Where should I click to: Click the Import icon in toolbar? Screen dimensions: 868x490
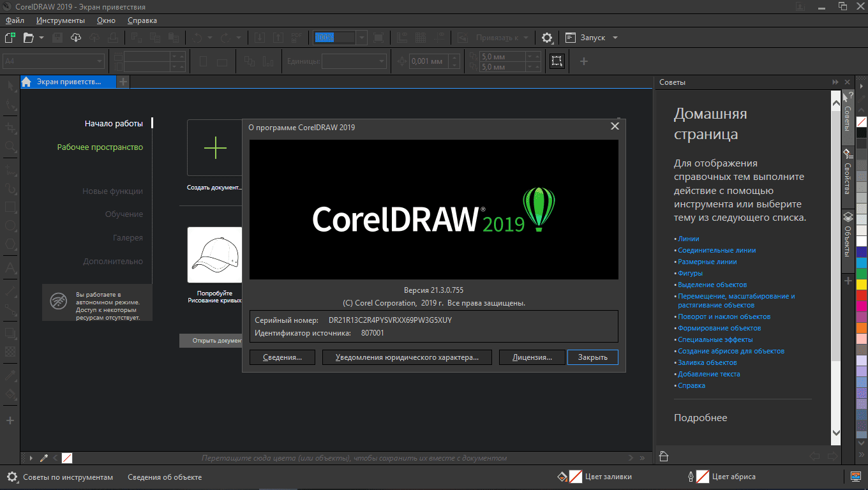click(x=260, y=38)
